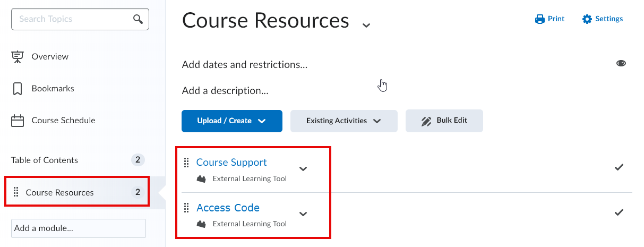Viewport: 644px width, 247px height.
Task: Click the Print printer icon
Action: pyautogui.click(x=540, y=19)
